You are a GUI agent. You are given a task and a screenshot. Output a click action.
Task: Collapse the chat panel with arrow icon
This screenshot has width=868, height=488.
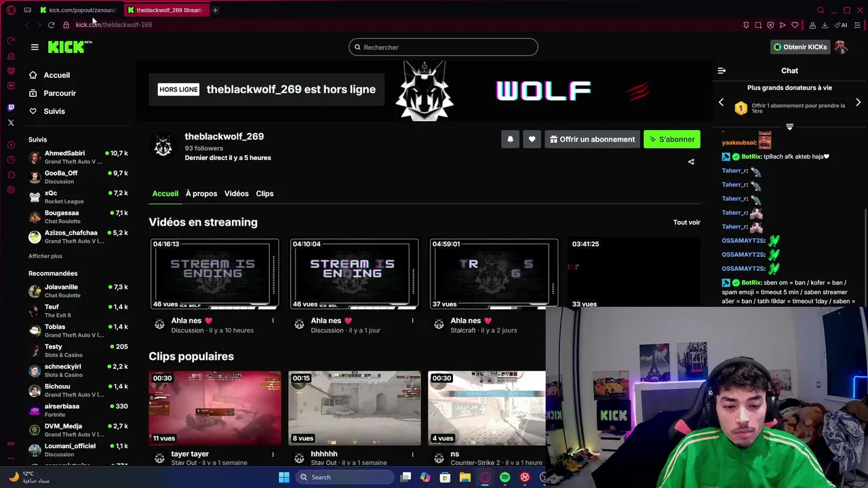click(x=722, y=70)
